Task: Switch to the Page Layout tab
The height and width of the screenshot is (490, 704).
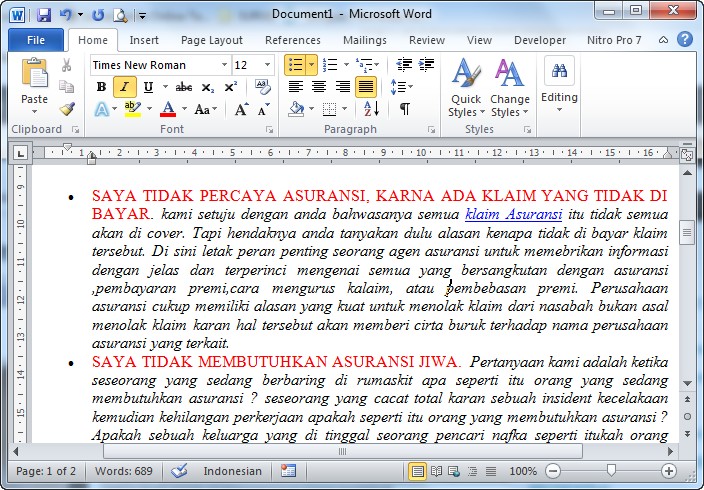Action: pyautogui.click(x=211, y=40)
